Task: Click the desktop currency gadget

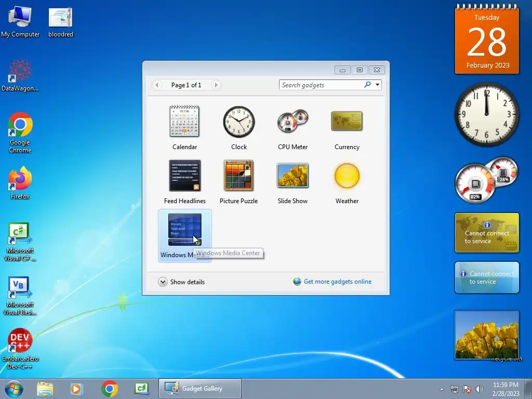Action: click(487, 233)
